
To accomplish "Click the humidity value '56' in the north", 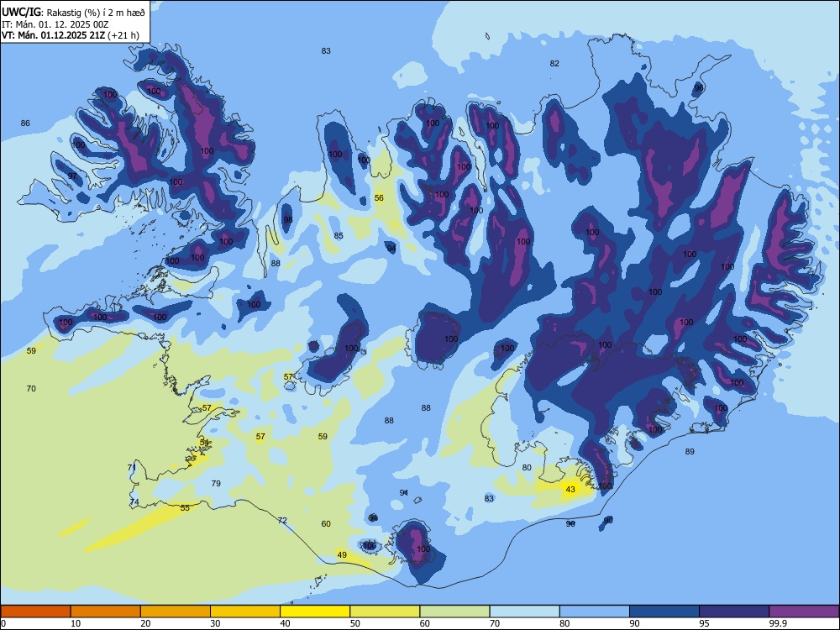I will click(379, 197).
